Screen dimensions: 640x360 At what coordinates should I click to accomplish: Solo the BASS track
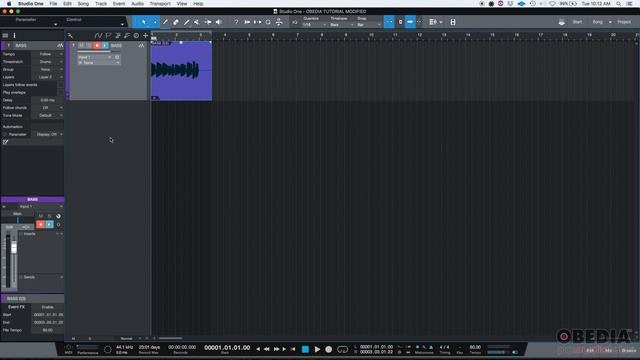[89, 45]
